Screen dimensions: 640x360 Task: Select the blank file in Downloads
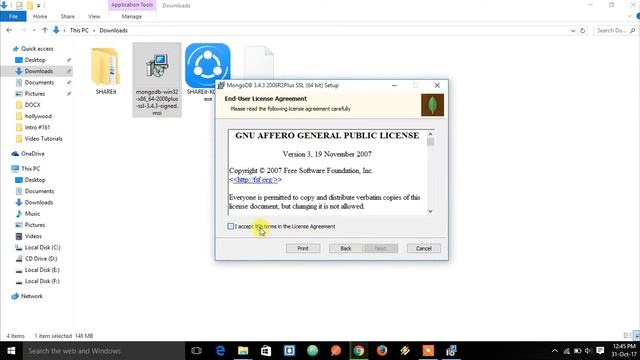coord(259,62)
